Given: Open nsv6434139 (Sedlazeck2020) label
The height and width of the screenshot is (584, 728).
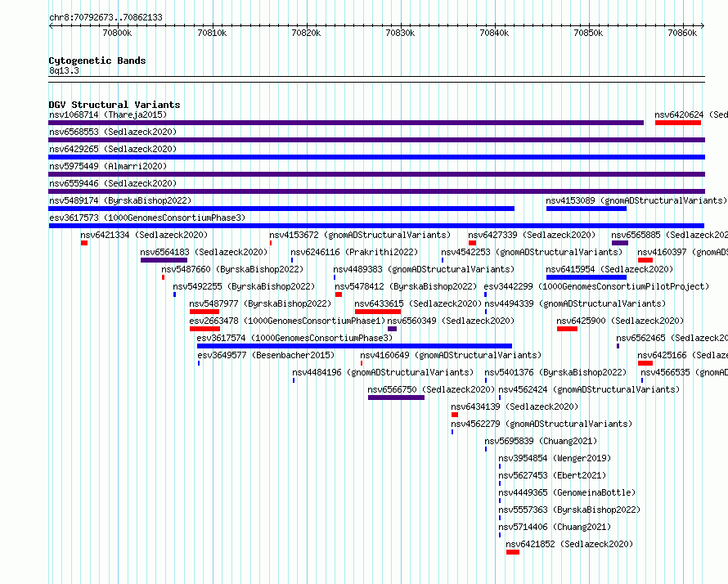Looking at the screenshot, I should coord(515,407).
